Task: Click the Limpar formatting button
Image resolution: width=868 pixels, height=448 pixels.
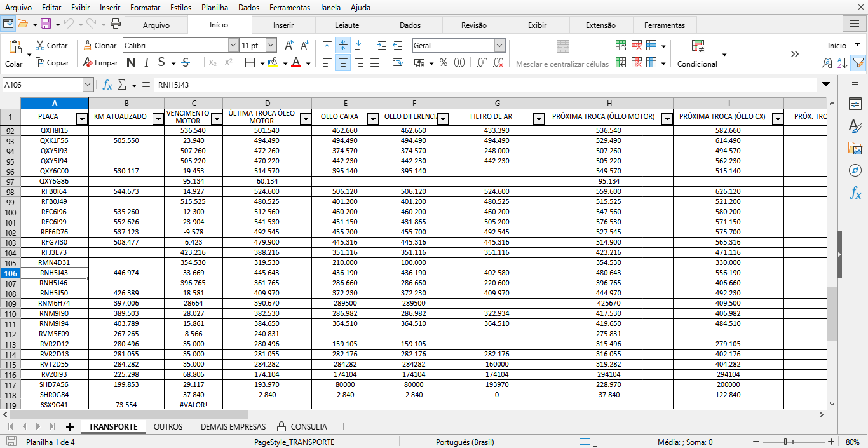Action: (100, 63)
